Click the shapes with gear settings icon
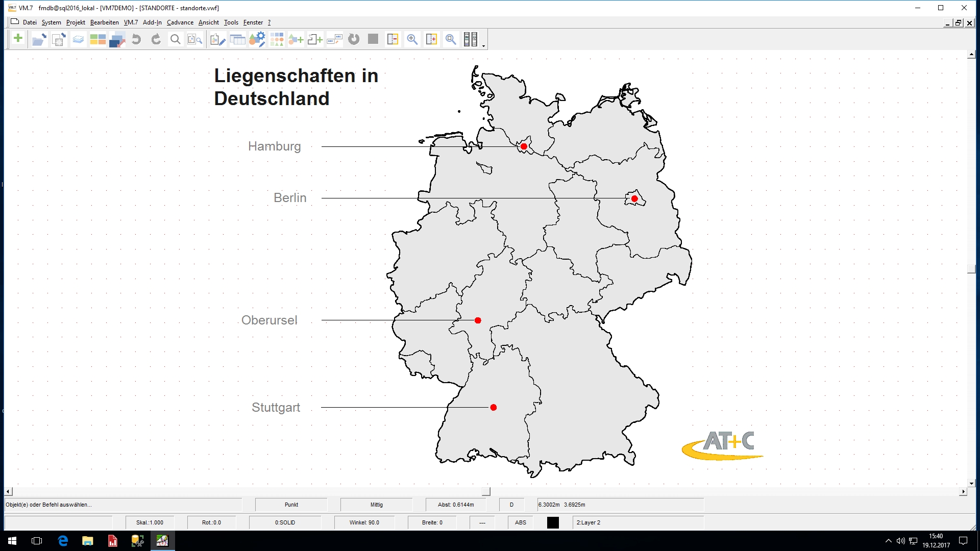 point(257,39)
